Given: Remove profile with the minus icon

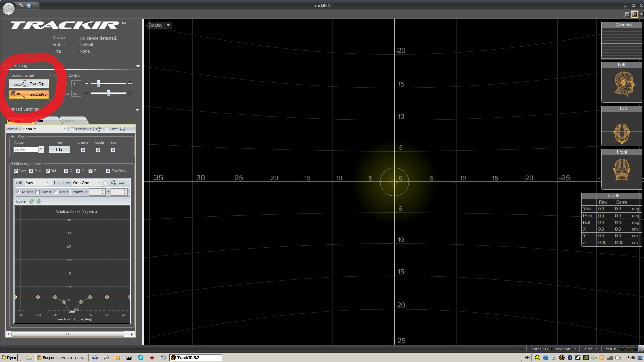Looking at the screenshot, I should pyautogui.click(x=115, y=129).
